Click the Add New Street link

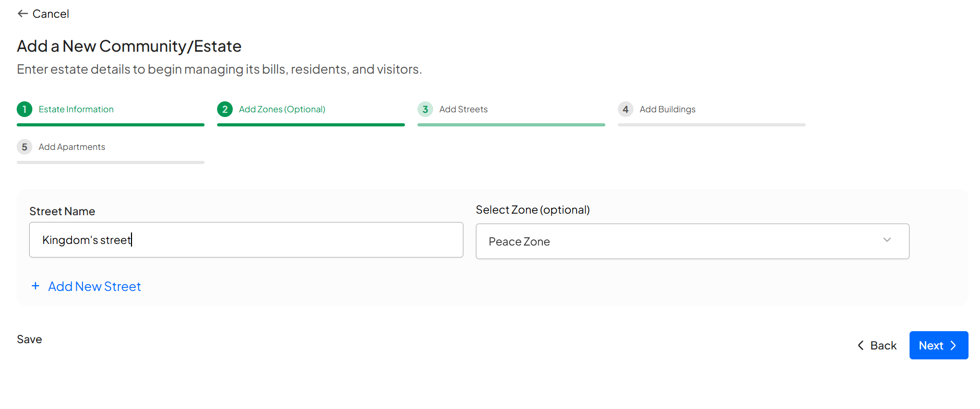point(94,286)
